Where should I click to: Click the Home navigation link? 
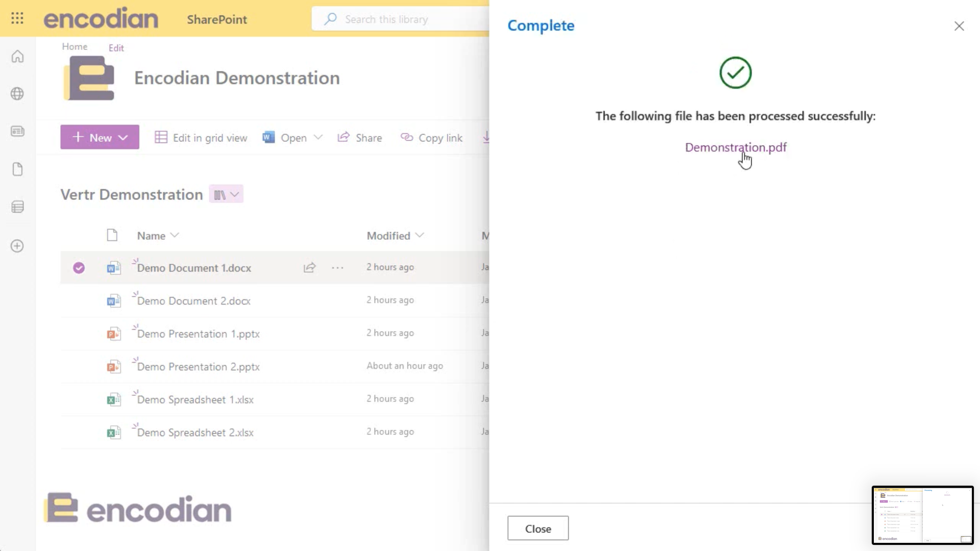point(75,46)
